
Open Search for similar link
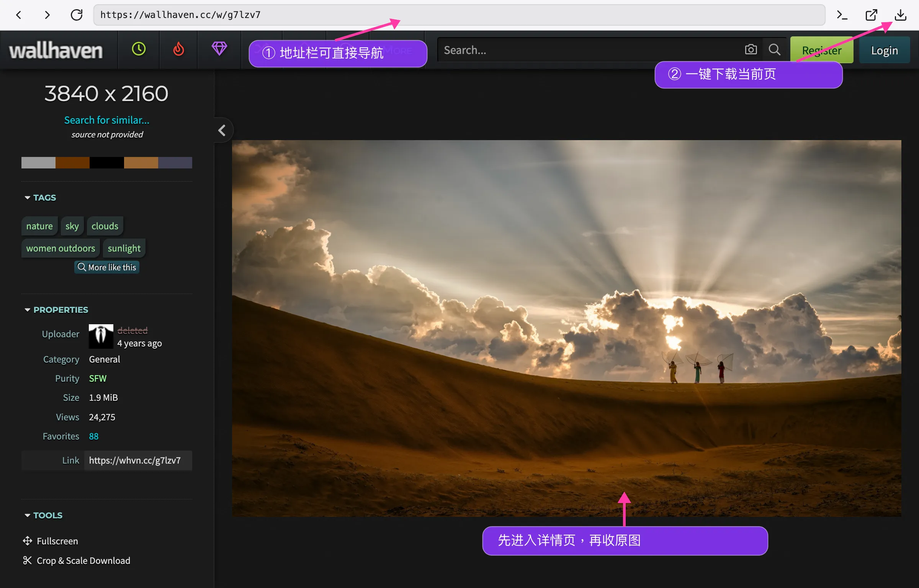[107, 120]
